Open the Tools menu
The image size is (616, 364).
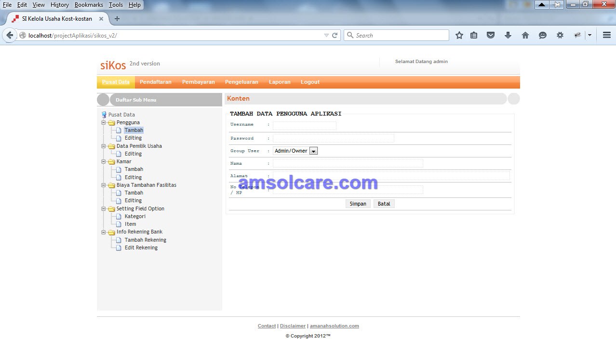tap(116, 5)
